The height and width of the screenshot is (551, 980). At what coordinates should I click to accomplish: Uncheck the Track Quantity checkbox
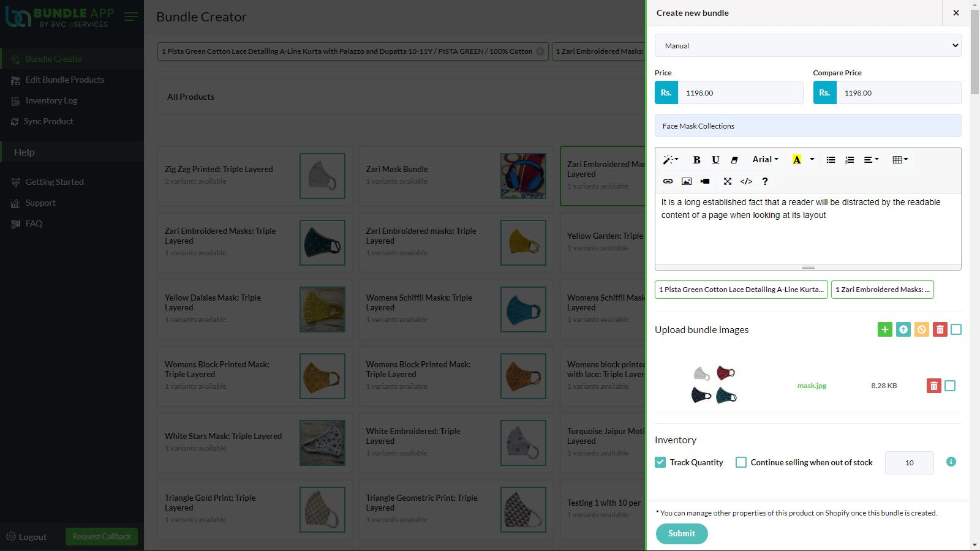tap(660, 462)
